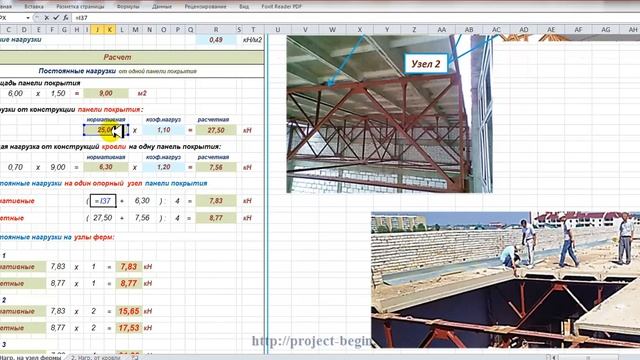Click the Постоянные нагрузки heading
This screenshot has height=360, width=640.
pyautogui.click(x=77, y=71)
